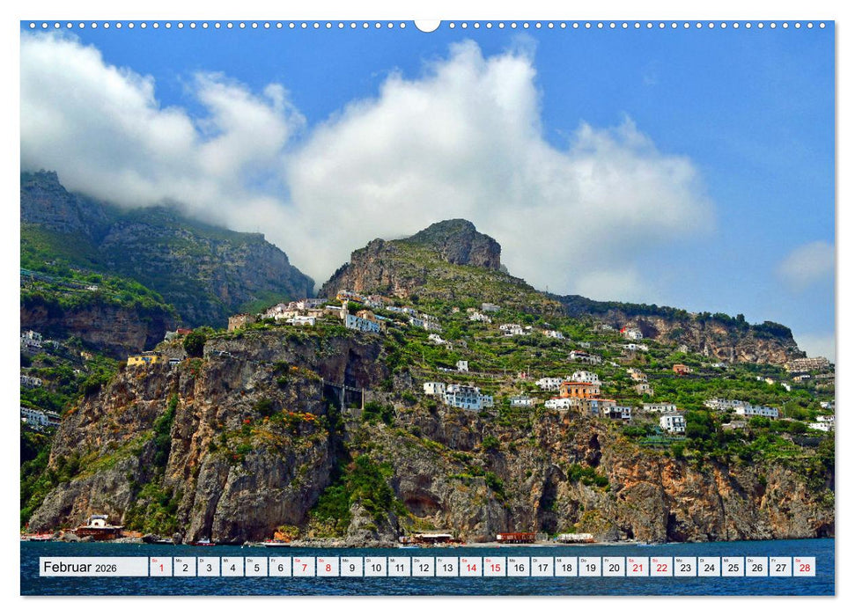
Task: Pick date cell 19 in the strip
Action: 589,567
